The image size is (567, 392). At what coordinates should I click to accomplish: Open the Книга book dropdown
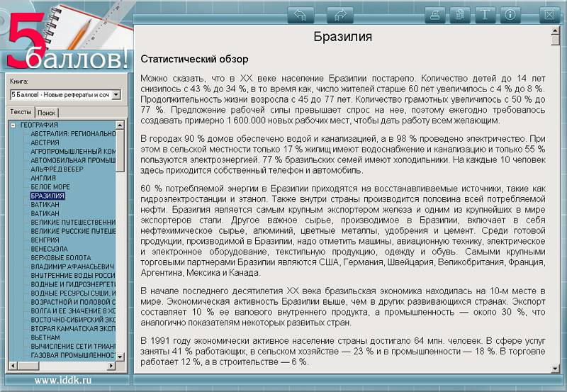(x=116, y=95)
